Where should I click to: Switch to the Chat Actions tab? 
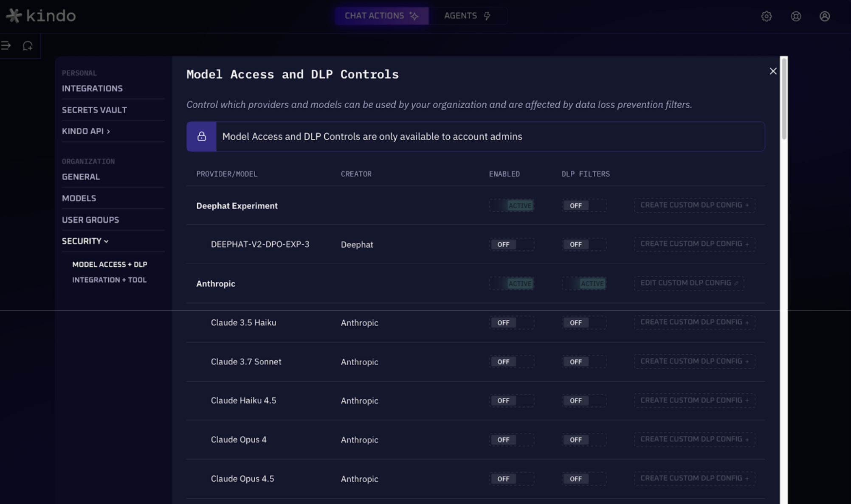point(381,16)
